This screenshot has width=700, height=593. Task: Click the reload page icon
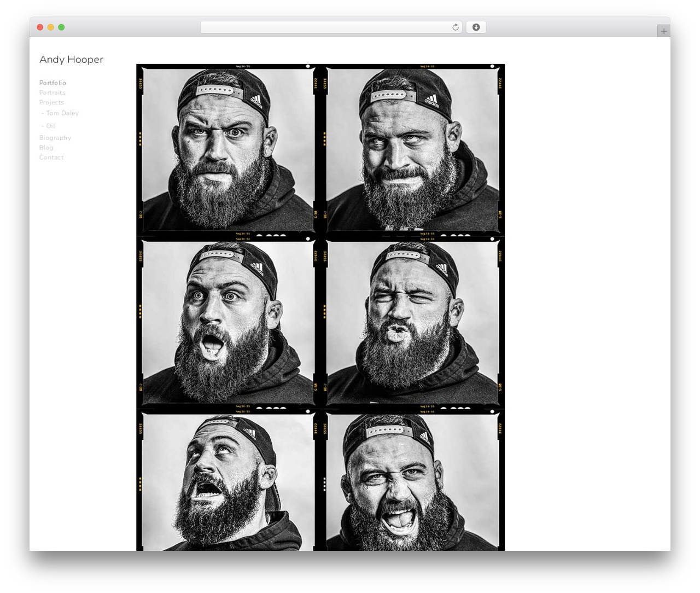point(455,27)
